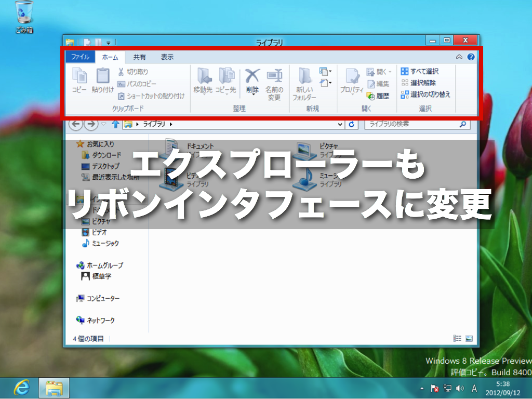Viewport: 532px width, 399px height.
Task: Select 植草学 user under Homegroup
Action: 96,276
